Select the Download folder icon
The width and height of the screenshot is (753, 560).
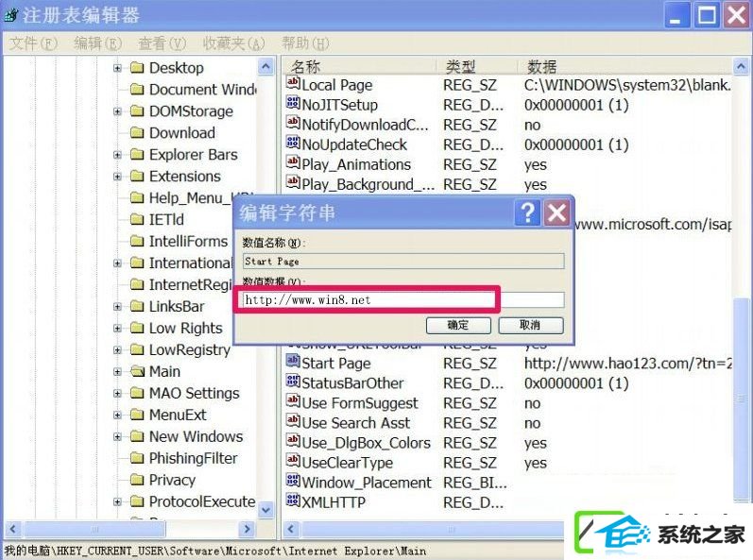(x=137, y=133)
